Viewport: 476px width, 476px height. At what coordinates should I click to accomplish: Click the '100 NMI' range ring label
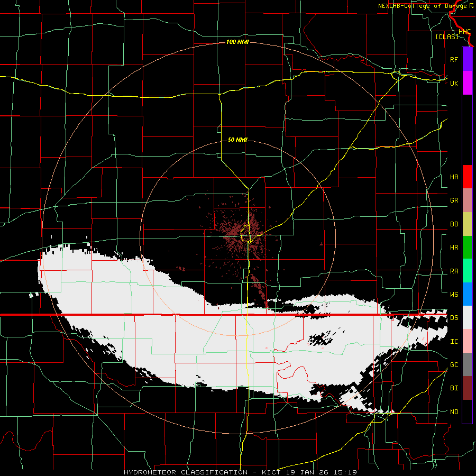[x=237, y=42]
